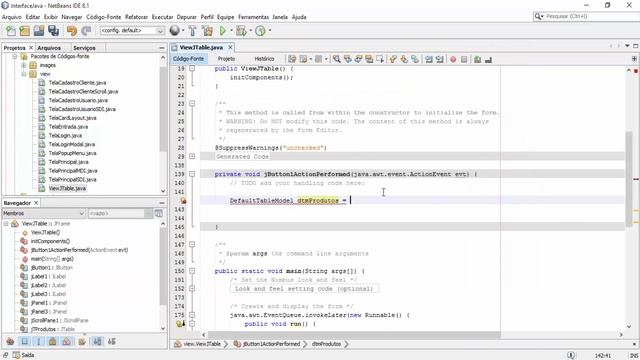Click the New File toolbar icon
The height and width of the screenshot is (360, 640).
pyautogui.click(x=11, y=31)
